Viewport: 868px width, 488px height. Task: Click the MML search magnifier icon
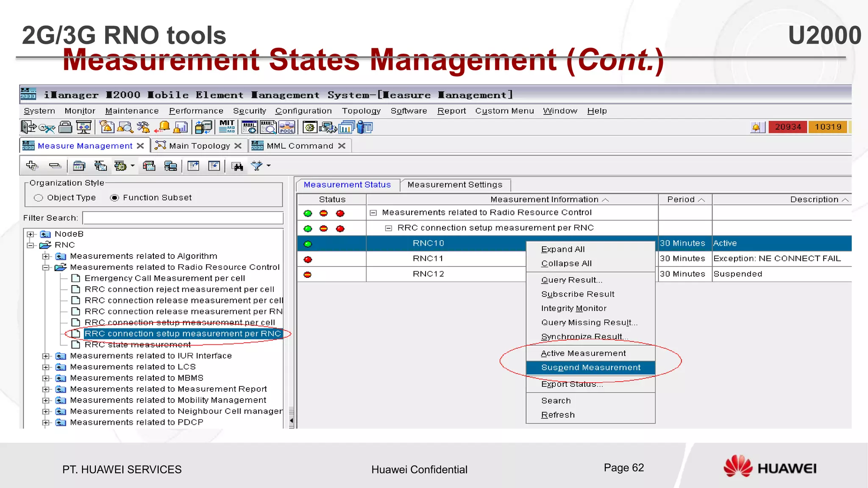click(x=268, y=127)
